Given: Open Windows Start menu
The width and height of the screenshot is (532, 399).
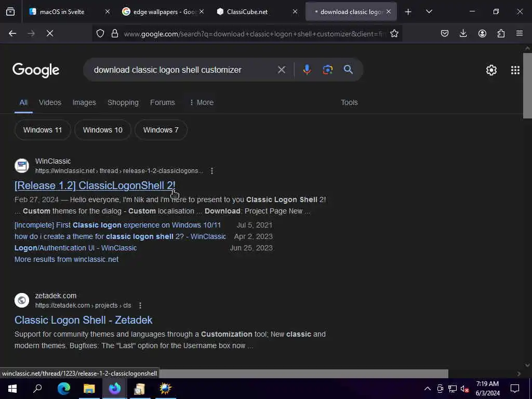Looking at the screenshot, I should click(x=12, y=389).
